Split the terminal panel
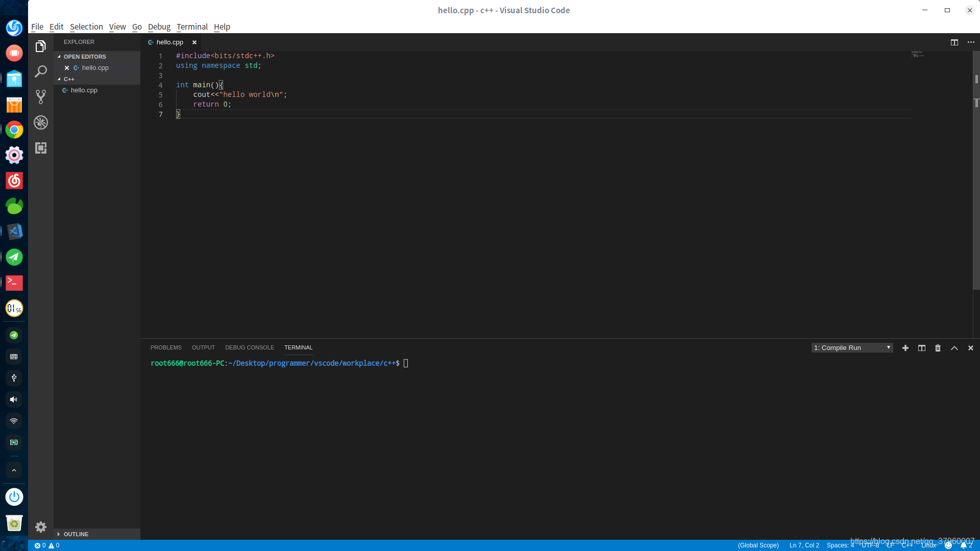980x551 pixels. click(x=921, y=348)
